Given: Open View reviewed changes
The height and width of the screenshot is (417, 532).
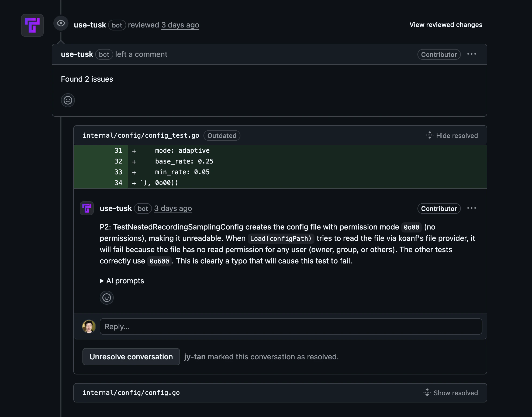Looking at the screenshot, I should 446,25.
